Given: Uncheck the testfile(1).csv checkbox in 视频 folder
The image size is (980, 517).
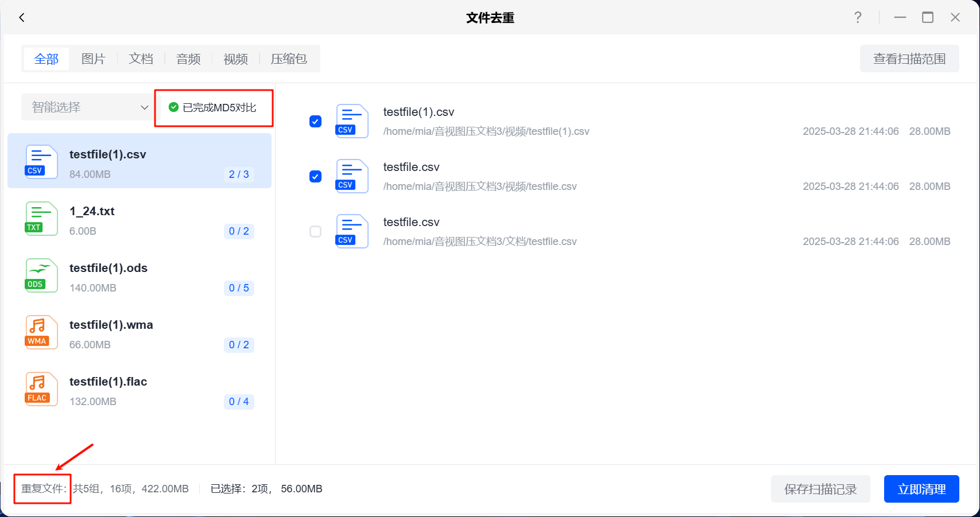Looking at the screenshot, I should tap(315, 121).
